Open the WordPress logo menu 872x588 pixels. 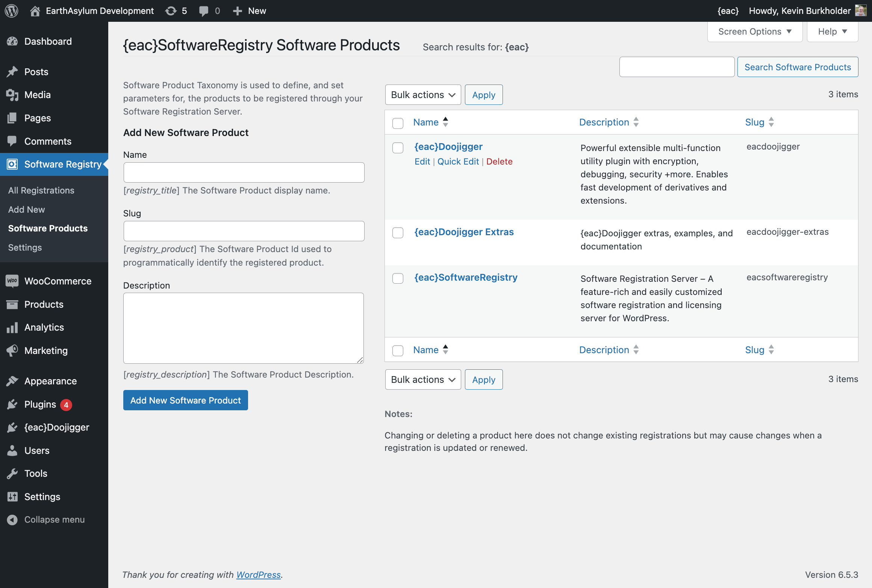(12, 11)
